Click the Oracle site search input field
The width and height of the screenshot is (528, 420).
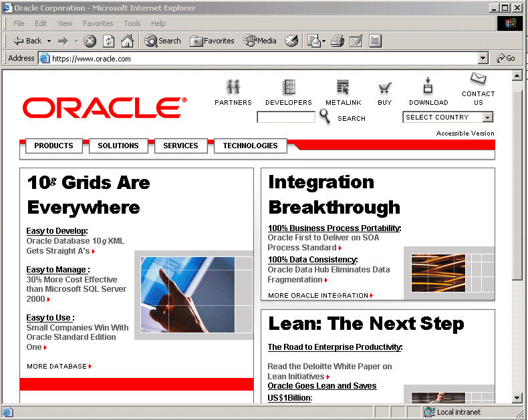coord(285,118)
